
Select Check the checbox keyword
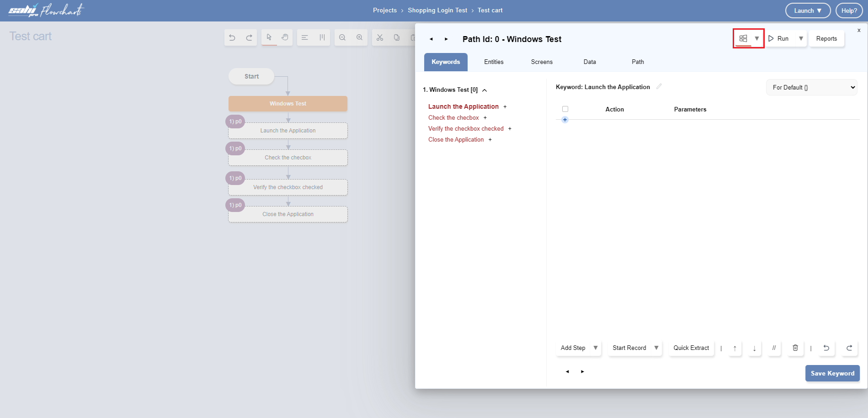pyautogui.click(x=453, y=118)
